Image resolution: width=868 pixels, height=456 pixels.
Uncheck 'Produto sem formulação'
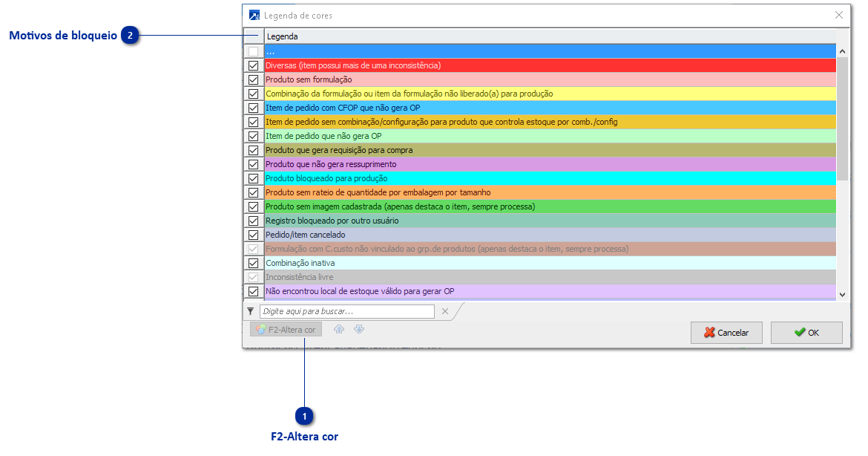coord(253,79)
